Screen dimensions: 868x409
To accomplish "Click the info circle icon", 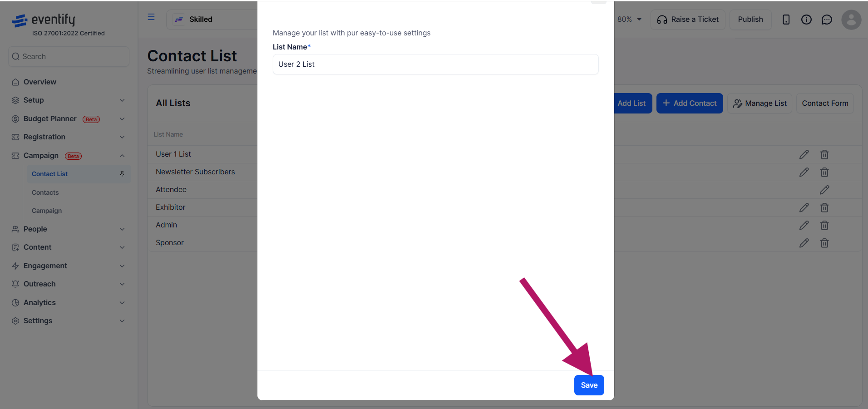I will coord(806,20).
